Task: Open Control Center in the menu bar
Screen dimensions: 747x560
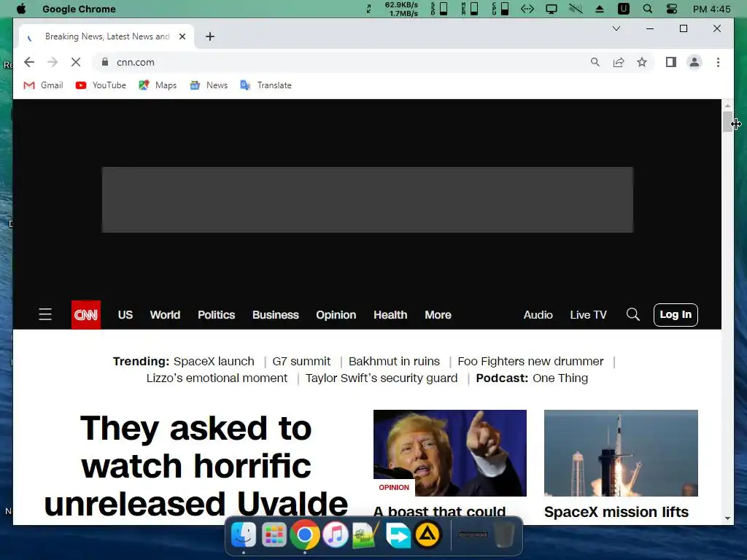Action: pos(672,9)
